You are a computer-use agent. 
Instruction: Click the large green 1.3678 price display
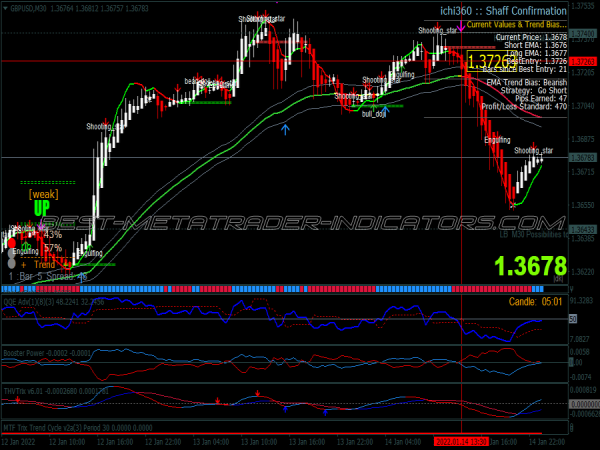click(530, 266)
